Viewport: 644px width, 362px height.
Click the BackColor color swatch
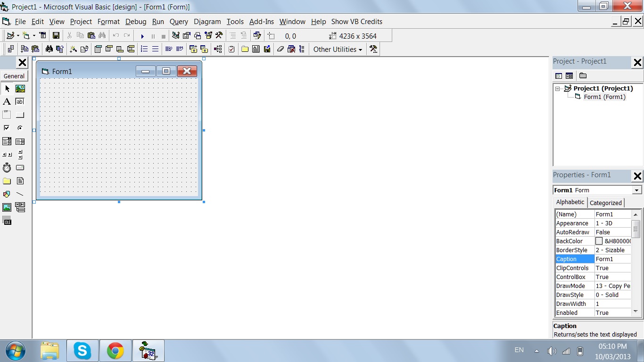point(599,241)
